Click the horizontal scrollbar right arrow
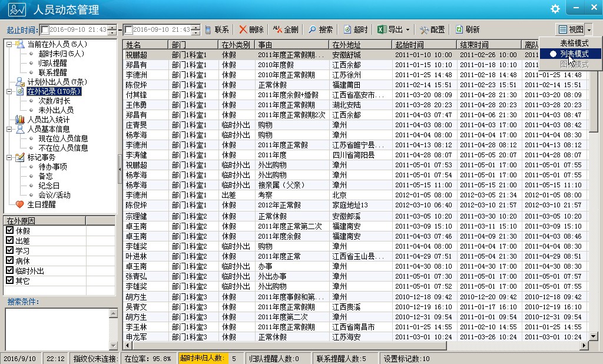This screenshot has height=364, width=603. tap(584, 346)
